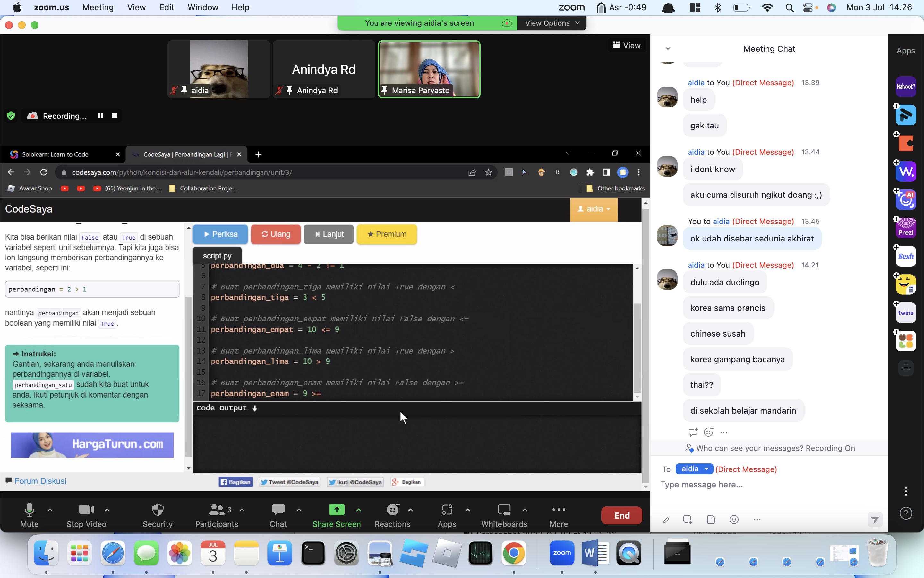Open the twine app in the Apps sidebar
Screen dimensions: 924x578
pyautogui.click(x=906, y=313)
